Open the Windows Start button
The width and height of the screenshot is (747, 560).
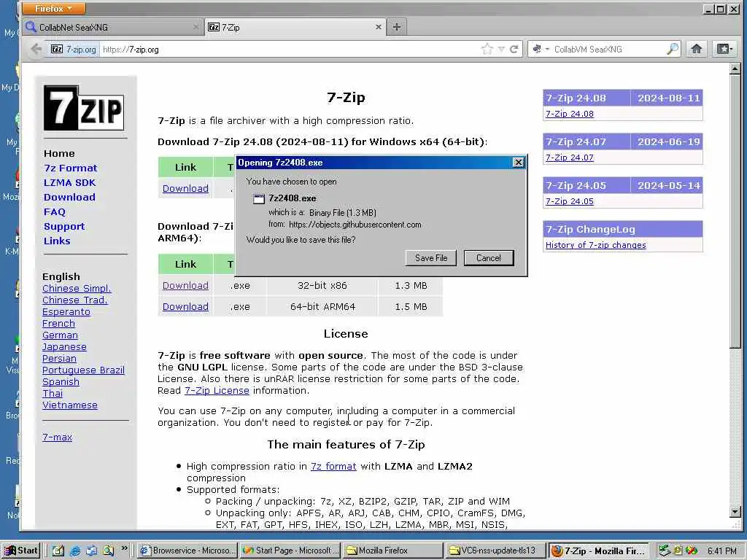coord(20,551)
